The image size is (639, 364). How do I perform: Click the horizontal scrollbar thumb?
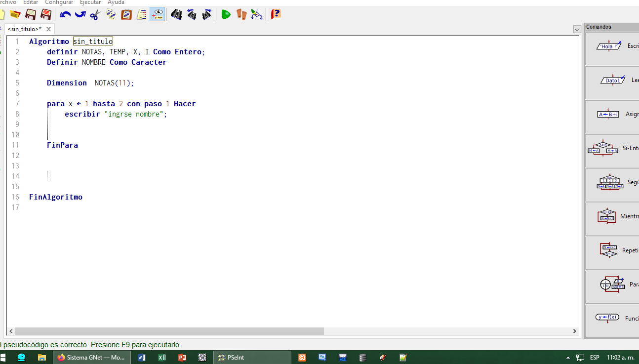pos(169,331)
